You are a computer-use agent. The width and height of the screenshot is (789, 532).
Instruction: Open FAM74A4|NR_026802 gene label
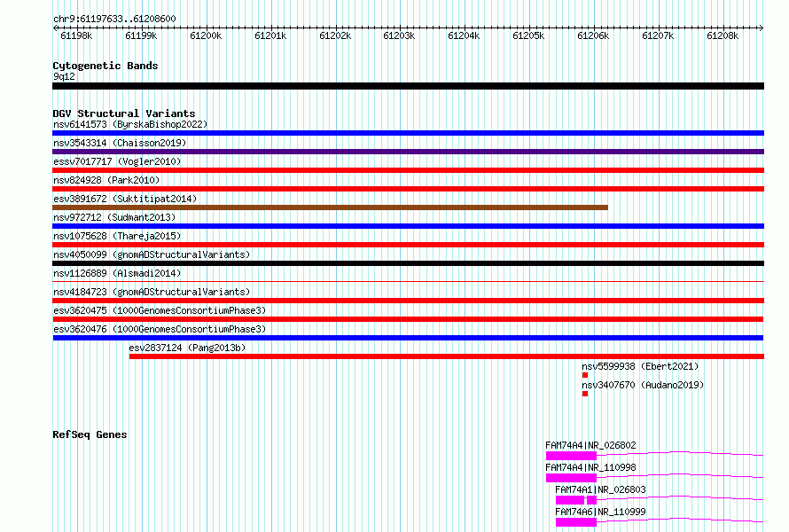tap(590, 445)
